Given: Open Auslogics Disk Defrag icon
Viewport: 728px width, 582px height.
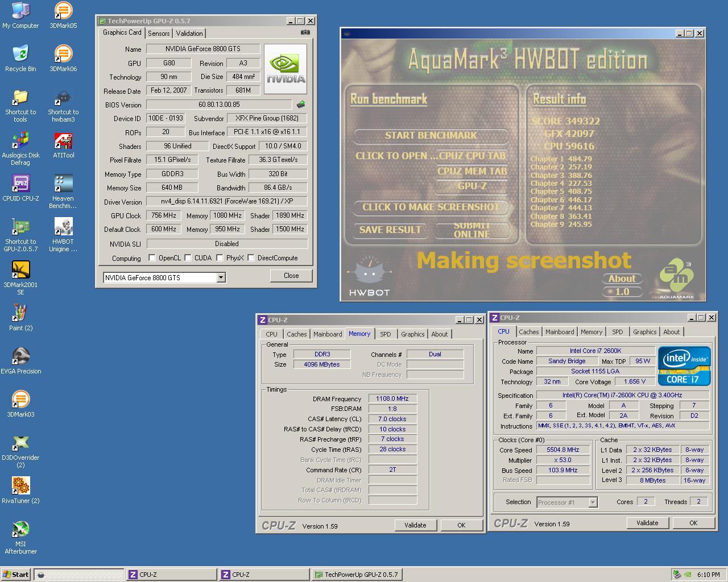Looking at the screenshot, I should 20,149.
